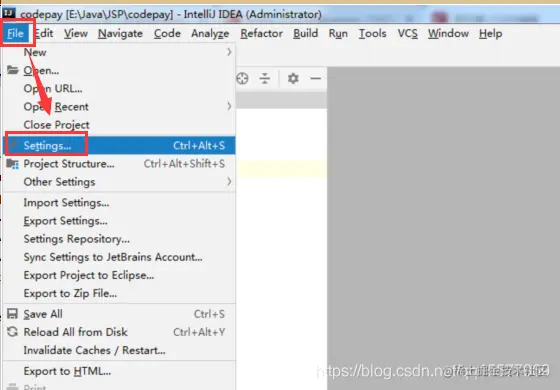This screenshot has width=560, height=390.
Task: Choose Open URL... entry
Action: pos(119,88)
